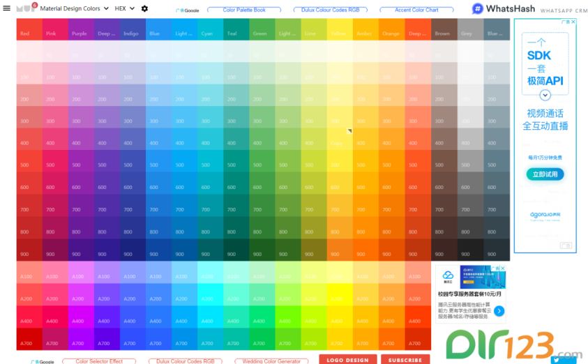Open Dulux Colour Codes RGB link in header
The width and height of the screenshot is (588, 364).
(331, 10)
